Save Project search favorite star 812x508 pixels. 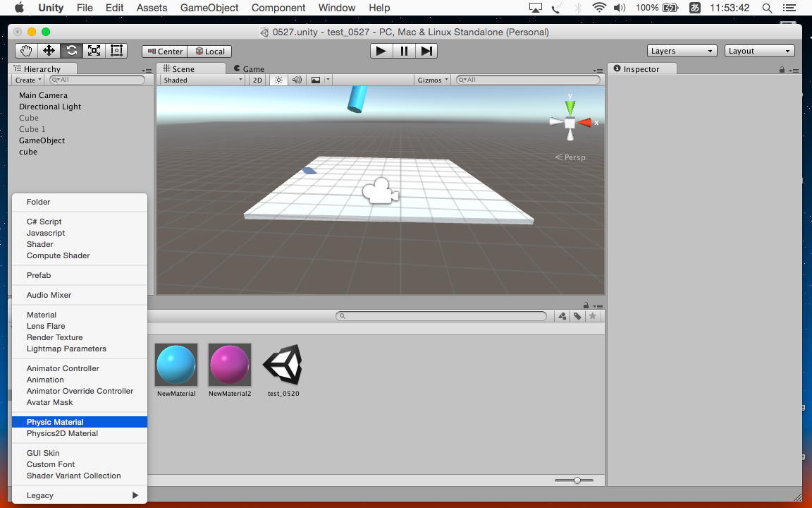click(593, 315)
